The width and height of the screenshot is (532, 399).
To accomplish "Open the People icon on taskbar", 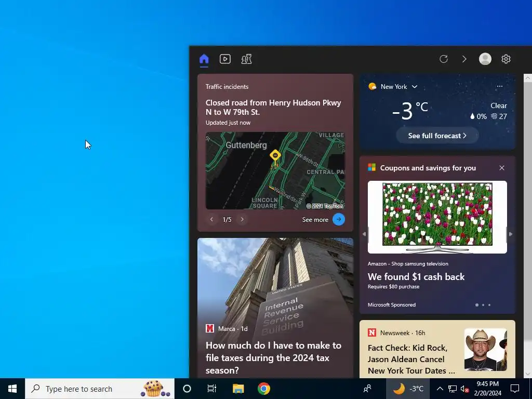I will pyautogui.click(x=367, y=389).
